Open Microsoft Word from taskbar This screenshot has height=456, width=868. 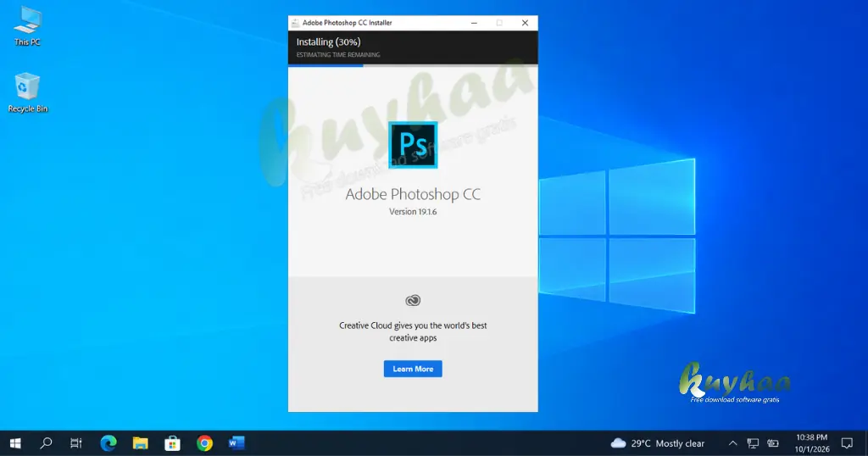[x=236, y=442]
